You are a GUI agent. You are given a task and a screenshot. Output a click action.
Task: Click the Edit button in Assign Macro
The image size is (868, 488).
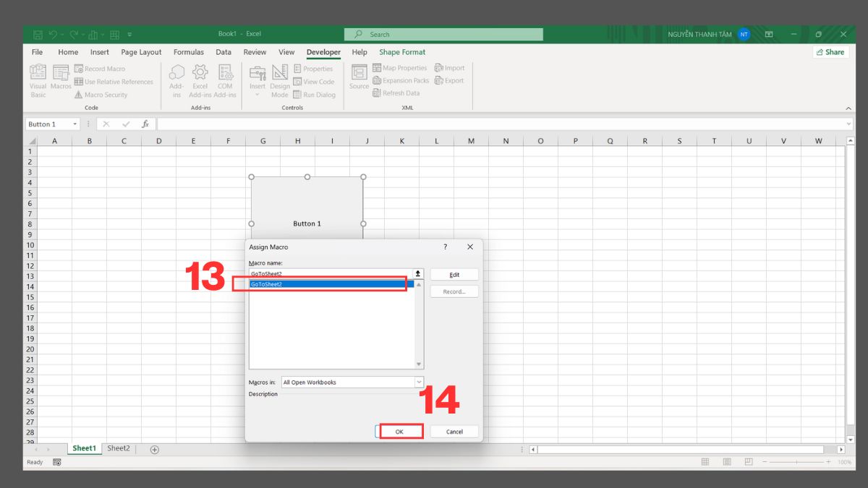tap(454, 274)
